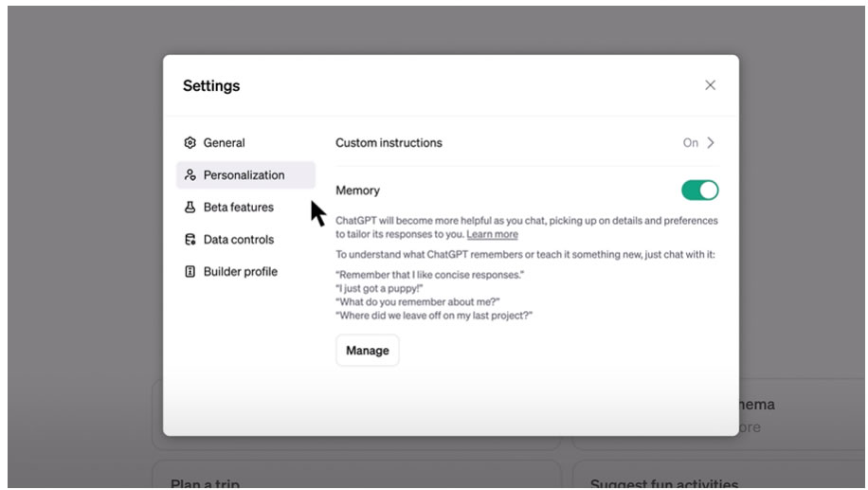Close the Settings dialog with the X

tap(710, 85)
